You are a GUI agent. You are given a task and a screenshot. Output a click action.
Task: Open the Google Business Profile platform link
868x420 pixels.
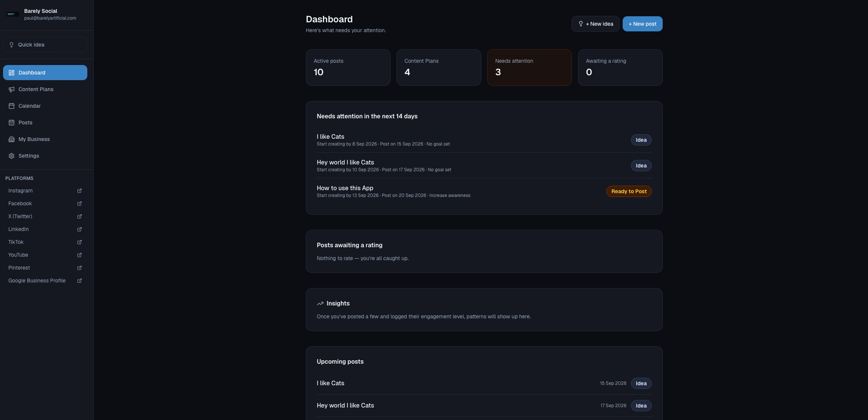[x=45, y=281]
